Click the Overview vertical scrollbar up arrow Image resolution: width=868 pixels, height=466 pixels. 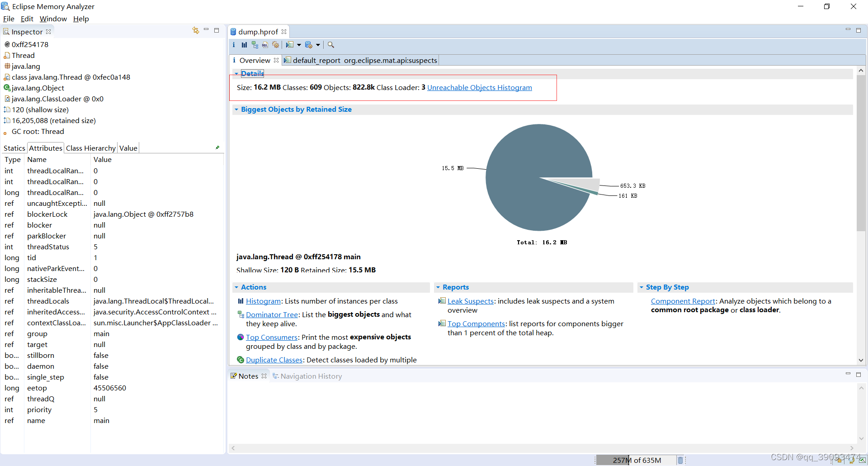pos(861,71)
